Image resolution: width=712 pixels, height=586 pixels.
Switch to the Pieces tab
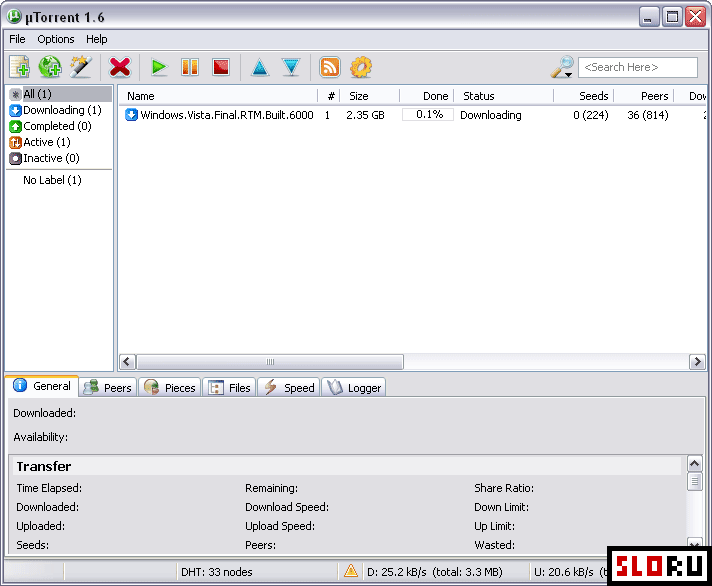tap(170, 388)
